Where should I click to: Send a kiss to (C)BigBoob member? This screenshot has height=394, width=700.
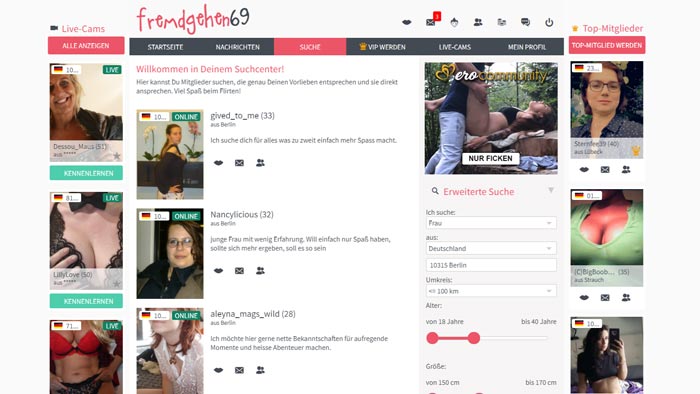(x=584, y=298)
